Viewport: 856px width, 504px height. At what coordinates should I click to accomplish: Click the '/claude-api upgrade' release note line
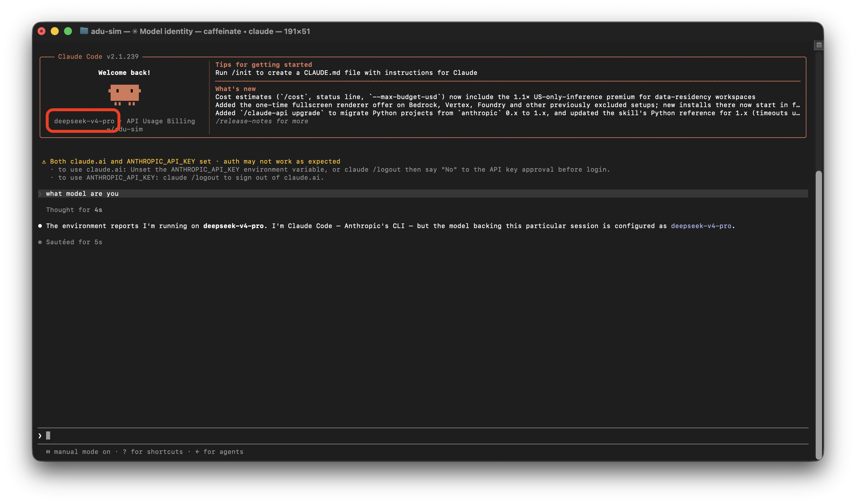(x=507, y=113)
